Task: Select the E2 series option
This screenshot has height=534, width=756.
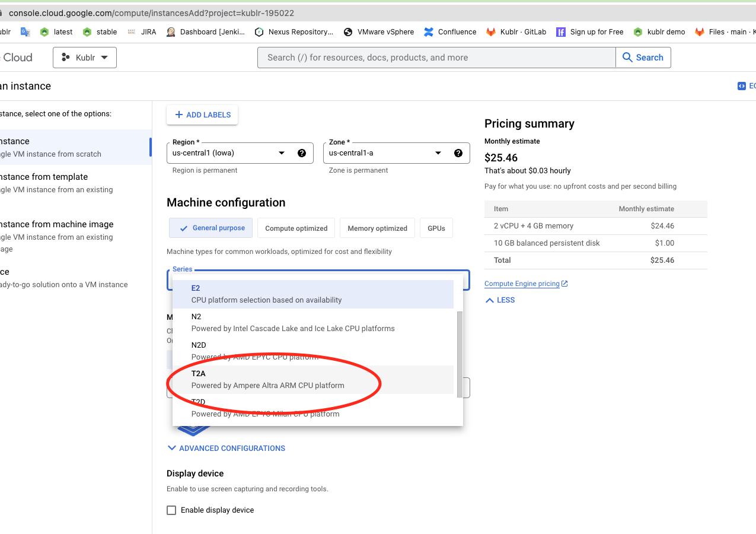Action: [313, 294]
